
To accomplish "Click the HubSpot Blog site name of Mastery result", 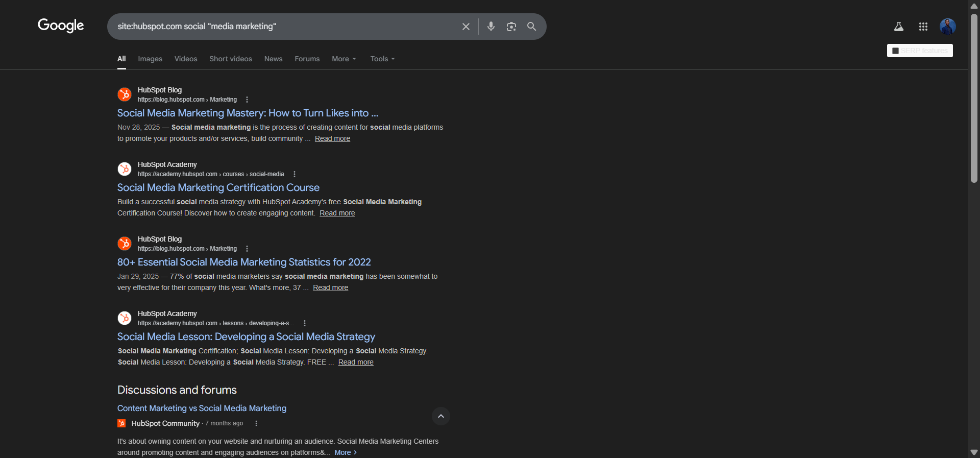I will click(160, 90).
